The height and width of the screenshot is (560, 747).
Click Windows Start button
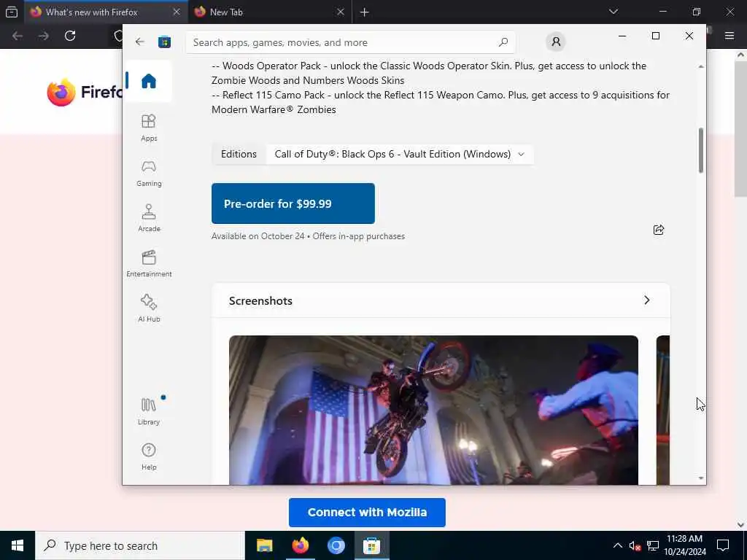pos(18,545)
